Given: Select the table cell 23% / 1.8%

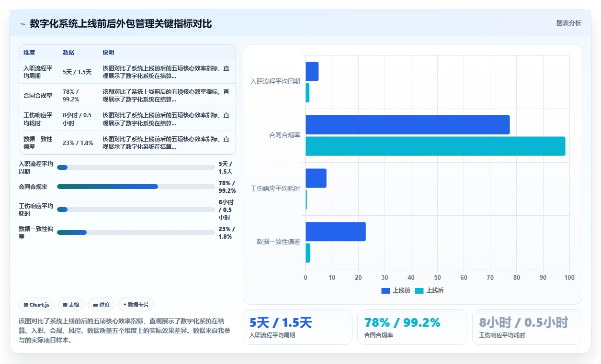Looking at the screenshot, I should pyautogui.click(x=78, y=143).
